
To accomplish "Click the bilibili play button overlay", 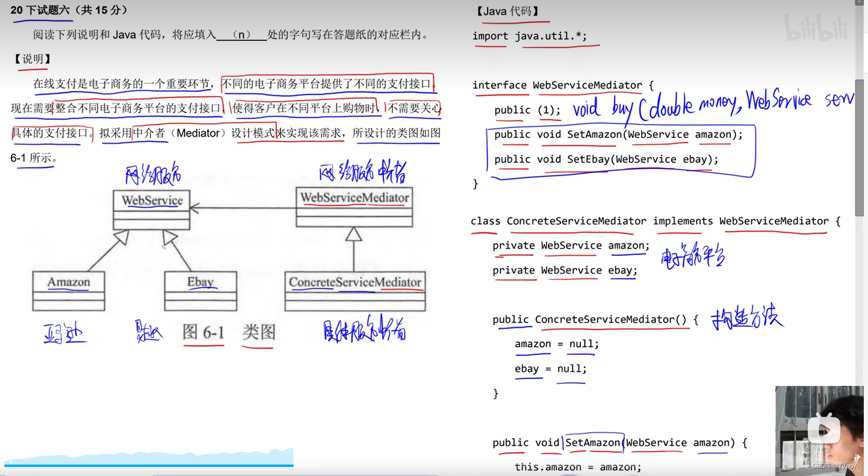I will [x=823, y=430].
